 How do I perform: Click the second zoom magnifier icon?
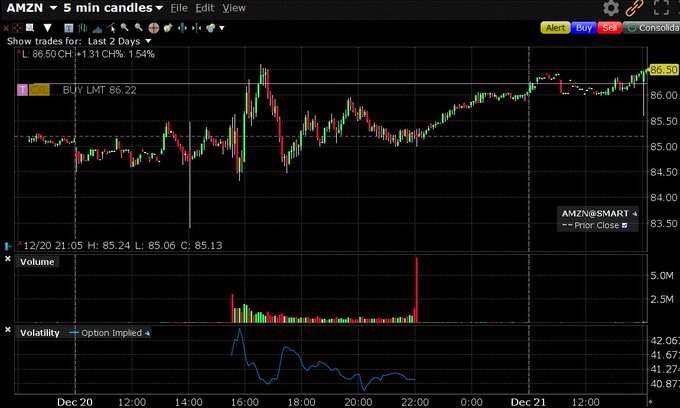138,28
